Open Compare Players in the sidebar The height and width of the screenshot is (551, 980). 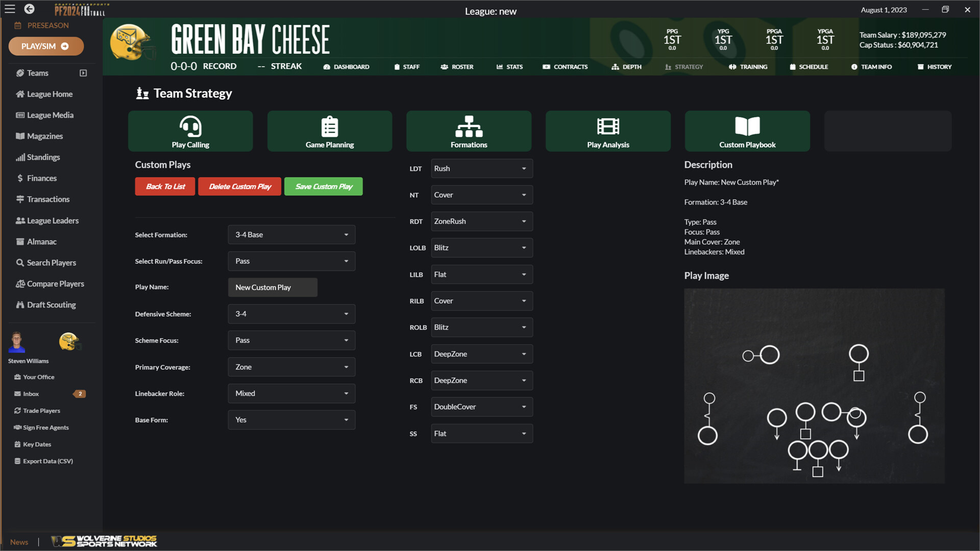click(x=55, y=284)
